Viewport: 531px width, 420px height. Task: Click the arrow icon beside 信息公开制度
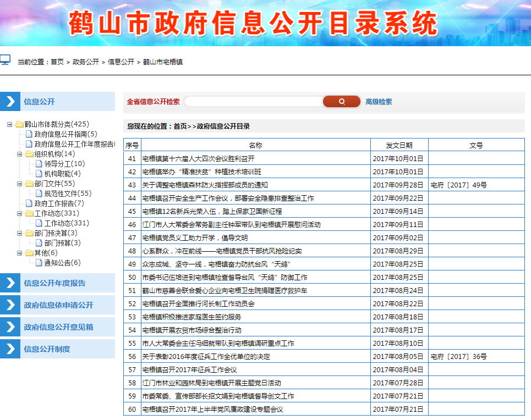click(x=10, y=349)
